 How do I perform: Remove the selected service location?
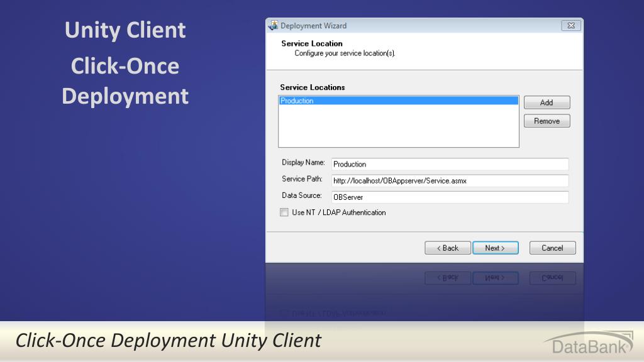[x=547, y=121]
